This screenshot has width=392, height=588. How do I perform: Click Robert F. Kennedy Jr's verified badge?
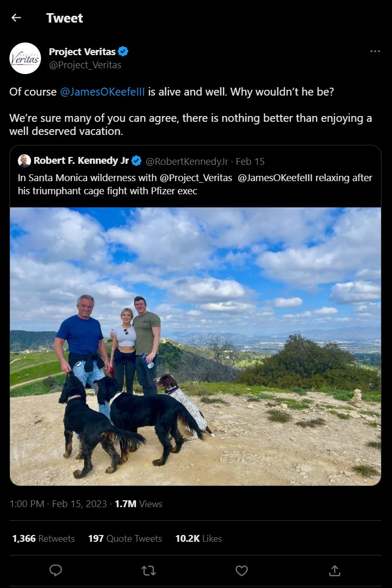click(136, 161)
